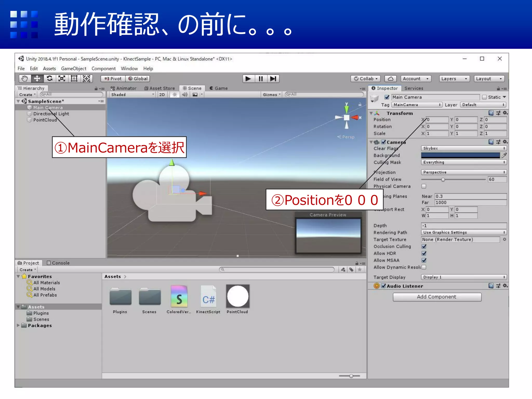Select the Rotate tool
Image resolution: width=532 pixels, height=399 pixels.
[x=49, y=79]
